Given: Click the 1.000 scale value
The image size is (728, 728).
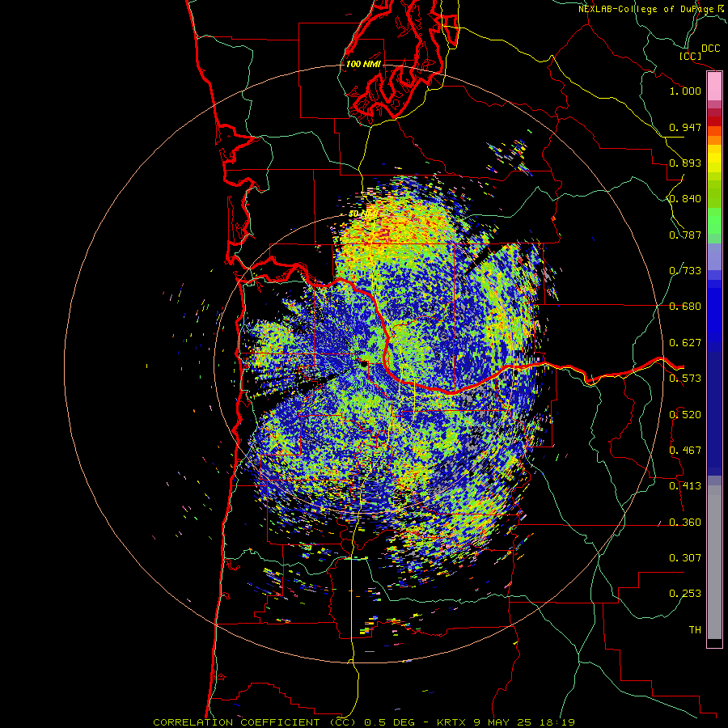Looking at the screenshot, I should 685,91.
